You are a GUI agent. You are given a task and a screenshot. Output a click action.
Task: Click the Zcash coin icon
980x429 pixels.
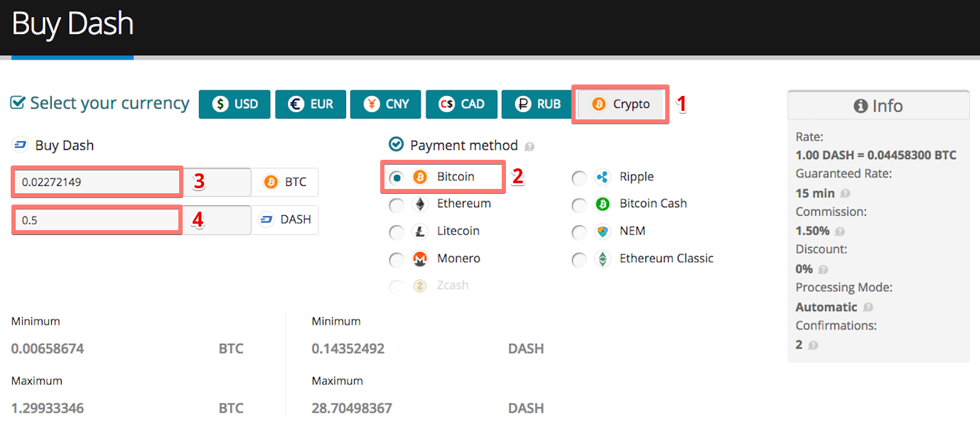coord(420,286)
